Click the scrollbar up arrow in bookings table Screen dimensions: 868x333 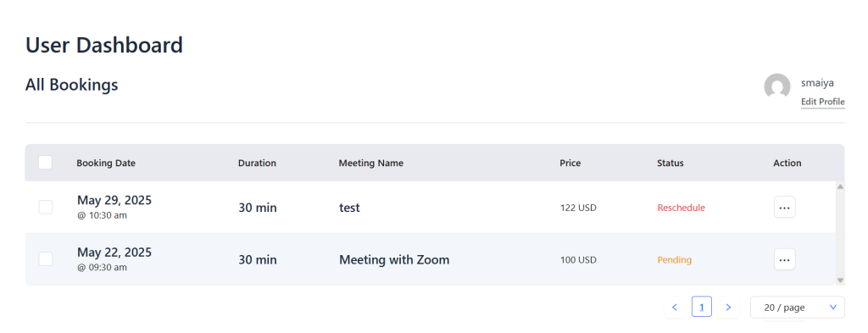pyautogui.click(x=840, y=186)
